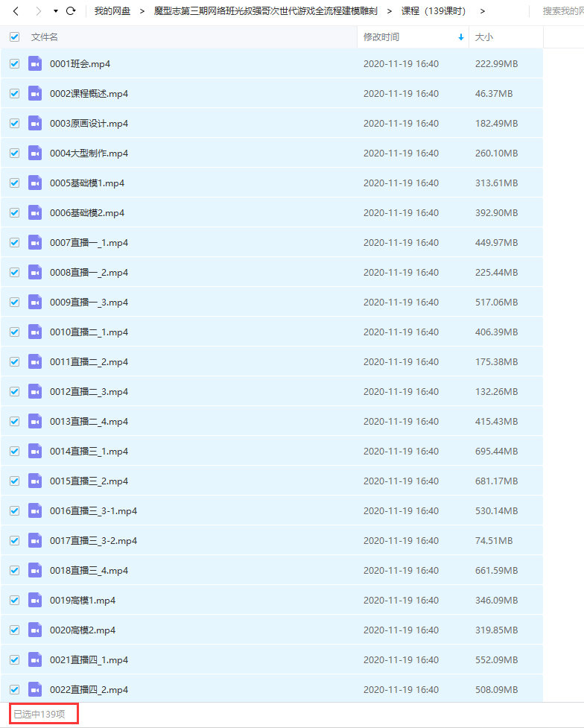The image size is (584, 728).
Task: Expand the chevron after 课程（139课时）
Action: point(483,11)
